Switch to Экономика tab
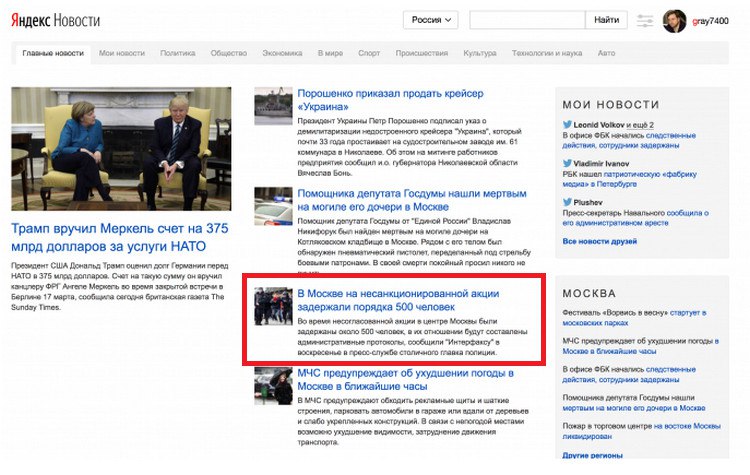This screenshot has width=750, height=475. 282,53
